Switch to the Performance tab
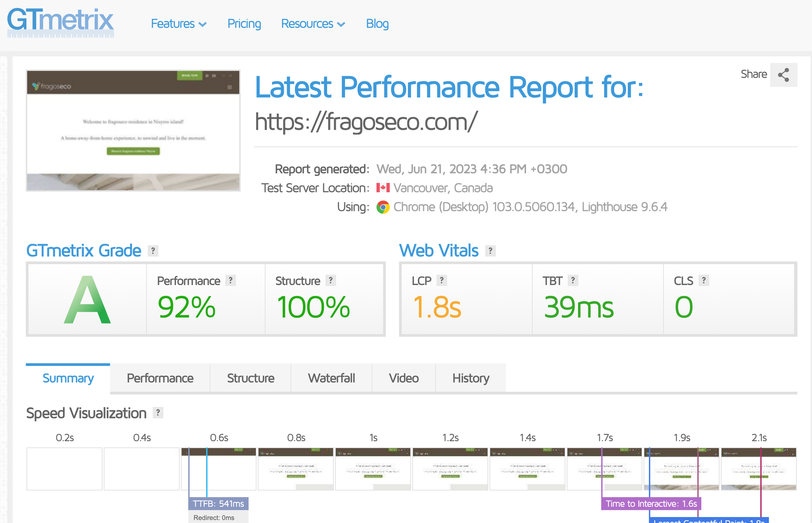The height and width of the screenshot is (523, 812). point(160,378)
